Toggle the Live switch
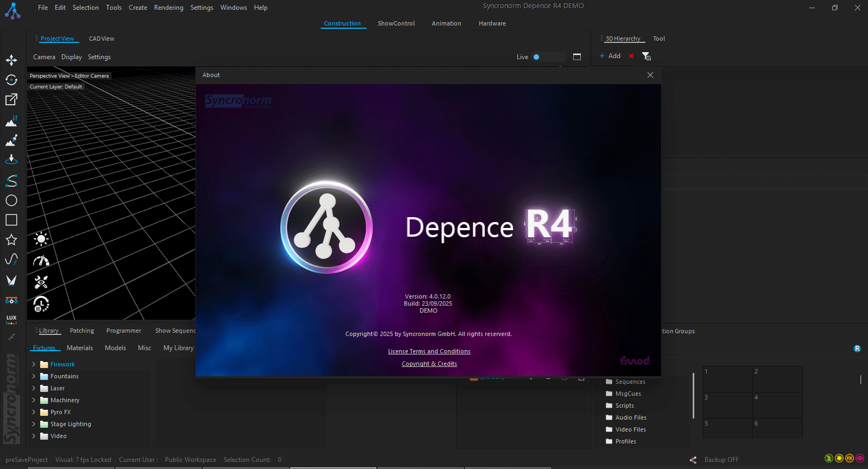This screenshot has width=868, height=469. tap(548, 57)
